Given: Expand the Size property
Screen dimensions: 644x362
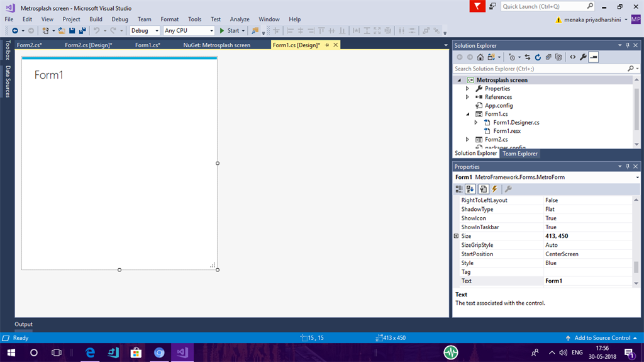Looking at the screenshot, I should tap(456, 235).
